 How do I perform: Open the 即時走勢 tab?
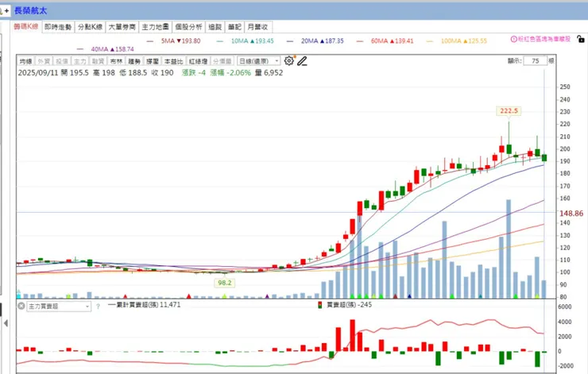(58, 27)
